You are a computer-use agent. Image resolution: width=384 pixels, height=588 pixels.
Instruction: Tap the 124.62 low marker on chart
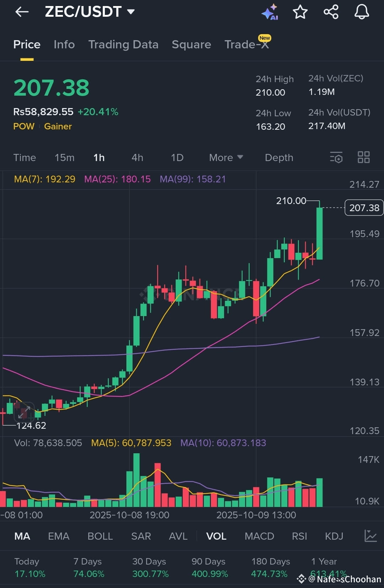pos(31,425)
